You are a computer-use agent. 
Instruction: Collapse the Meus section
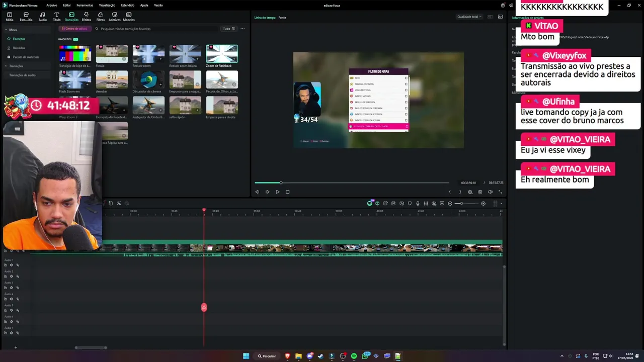click(6, 30)
